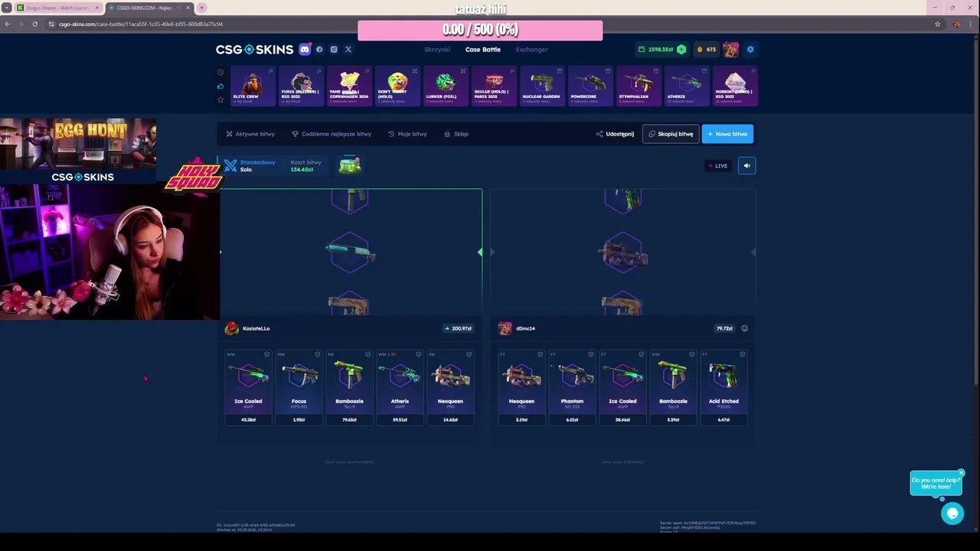Switch to Moje bitwy tab
Viewport: 980px width, 551px height.
click(407, 134)
